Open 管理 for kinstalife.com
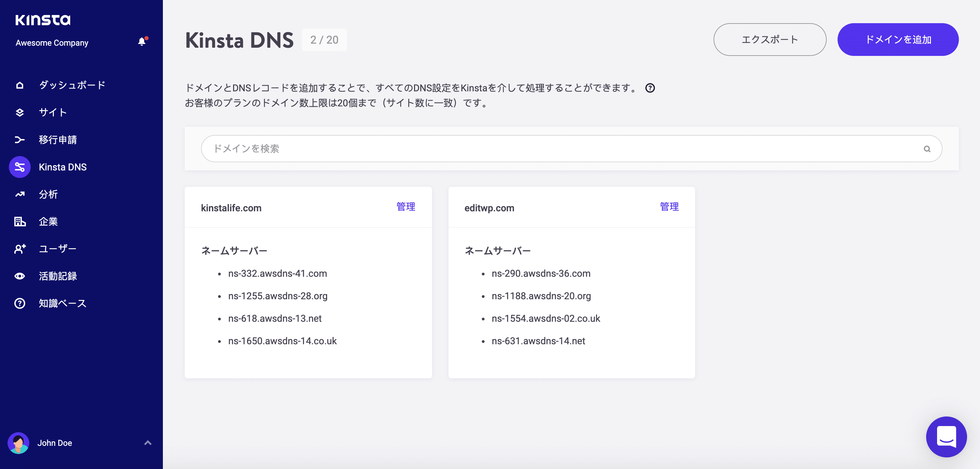The image size is (980, 469). [x=405, y=207]
